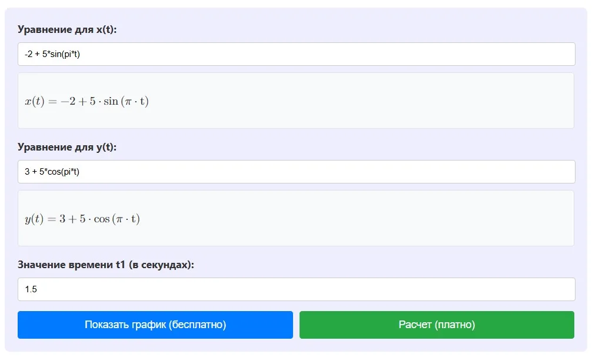Click the y(t) equation input field

296,172
